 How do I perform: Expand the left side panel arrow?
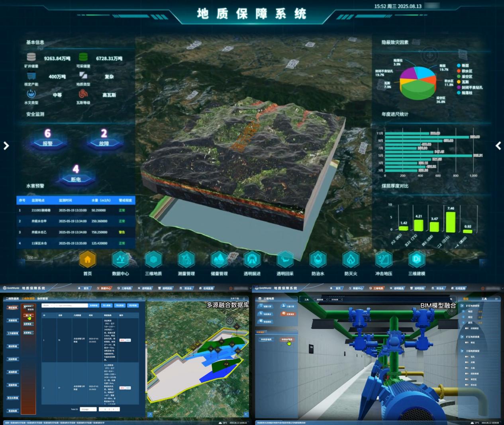6,146
